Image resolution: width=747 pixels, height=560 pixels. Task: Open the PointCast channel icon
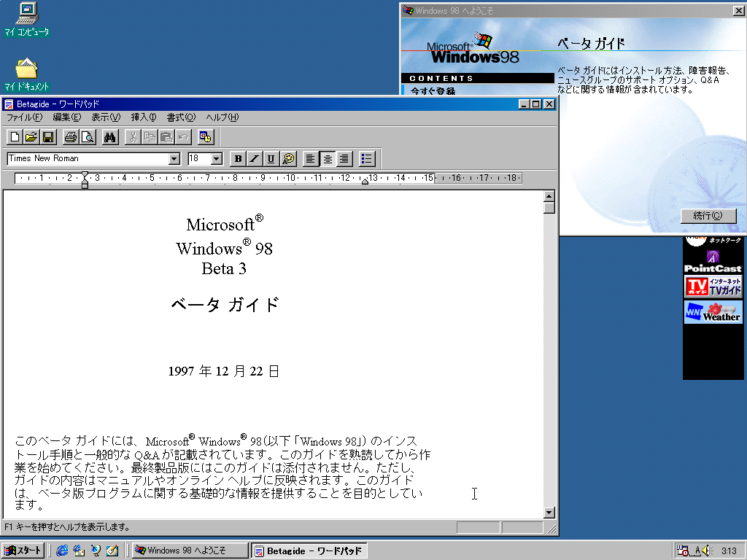pos(713,261)
